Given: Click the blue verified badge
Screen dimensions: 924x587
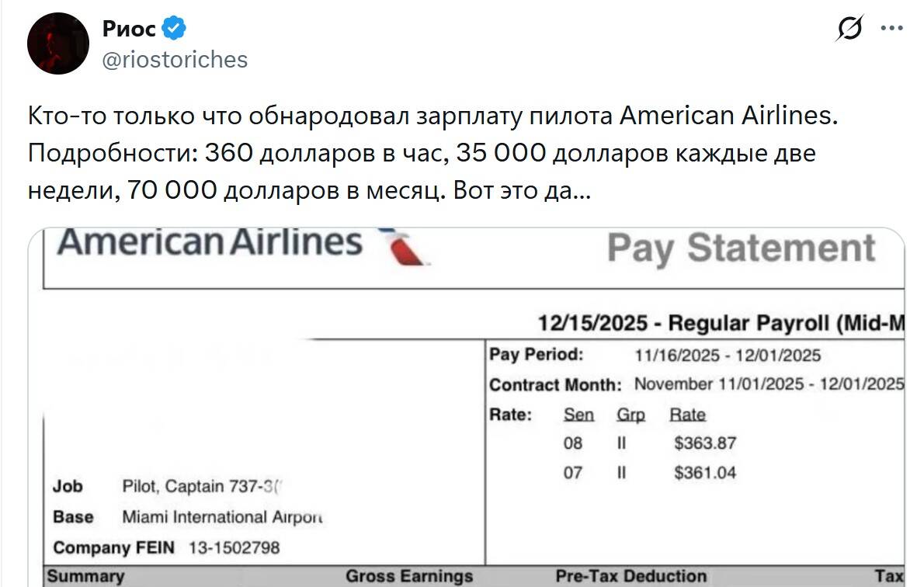Looking at the screenshot, I should (x=173, y=30).
